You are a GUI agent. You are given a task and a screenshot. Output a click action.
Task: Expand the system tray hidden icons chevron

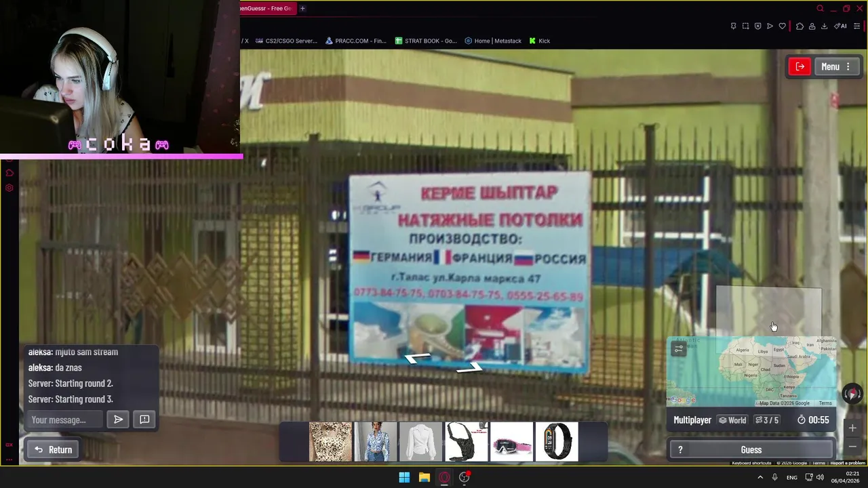(759, 477)
